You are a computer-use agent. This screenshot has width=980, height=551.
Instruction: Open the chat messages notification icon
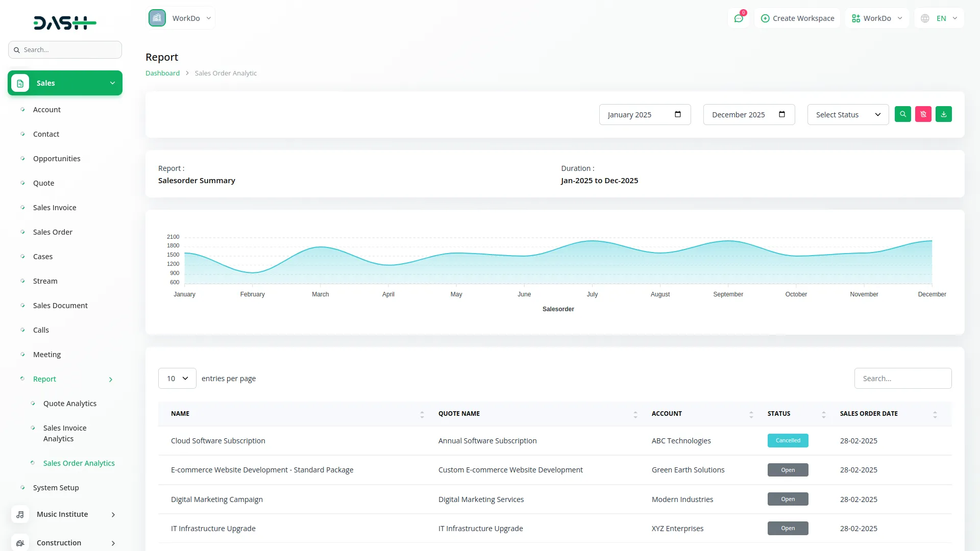pyautogui.click(x=738, y=18)
